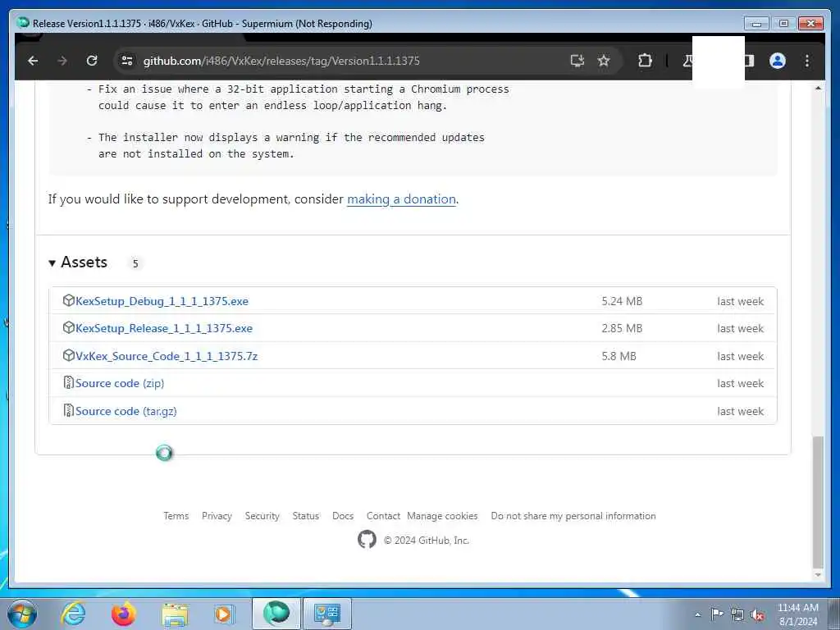Launch Internet Explorer from taskbar
The image size is (840, 630).
[73, 614]
